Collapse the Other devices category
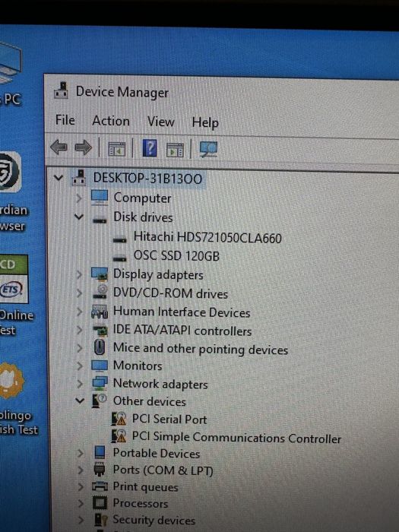 [80, 401]
